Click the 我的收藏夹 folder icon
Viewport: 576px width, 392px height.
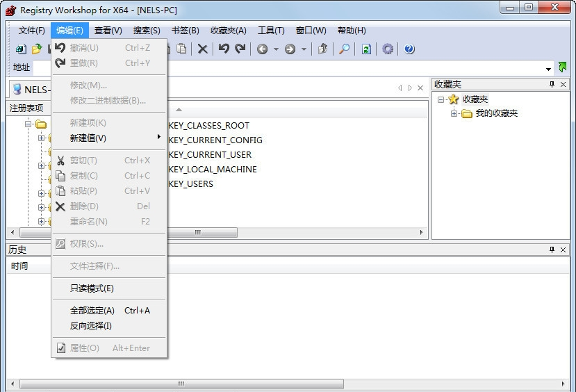coord(467,113)
